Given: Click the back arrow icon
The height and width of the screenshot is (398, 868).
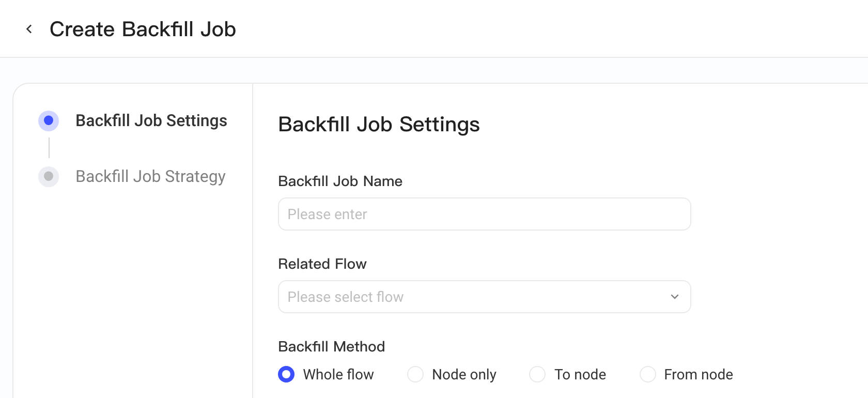Looking at the screenshot, I should [29, 29].
